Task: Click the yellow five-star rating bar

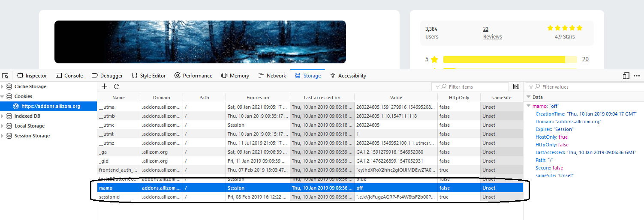Action: 510,59
